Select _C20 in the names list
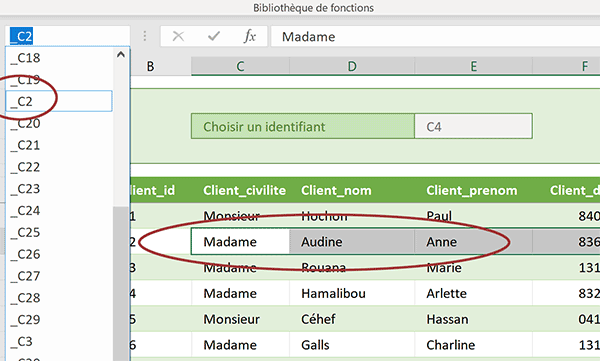This screenshot has height=361, width=600. pos(59,123)
